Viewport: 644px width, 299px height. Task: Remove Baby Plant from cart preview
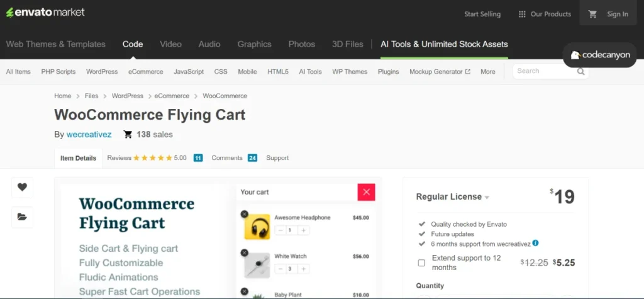(245, 291)
